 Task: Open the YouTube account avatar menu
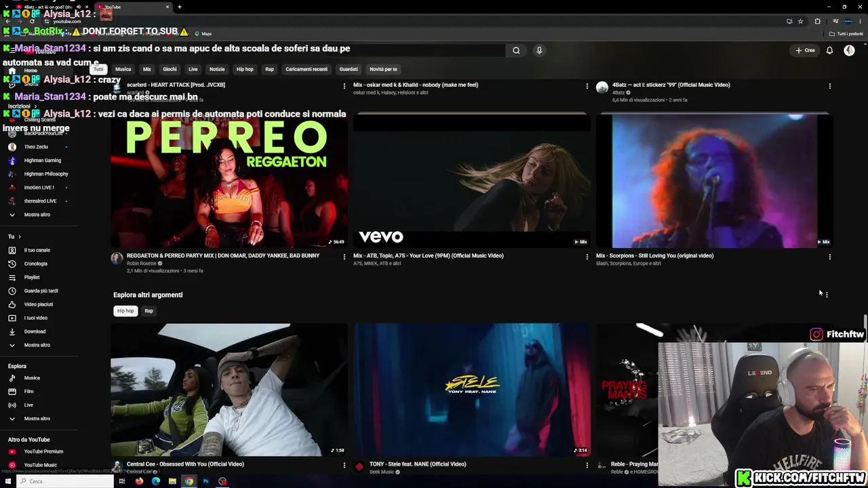point(849,50)
